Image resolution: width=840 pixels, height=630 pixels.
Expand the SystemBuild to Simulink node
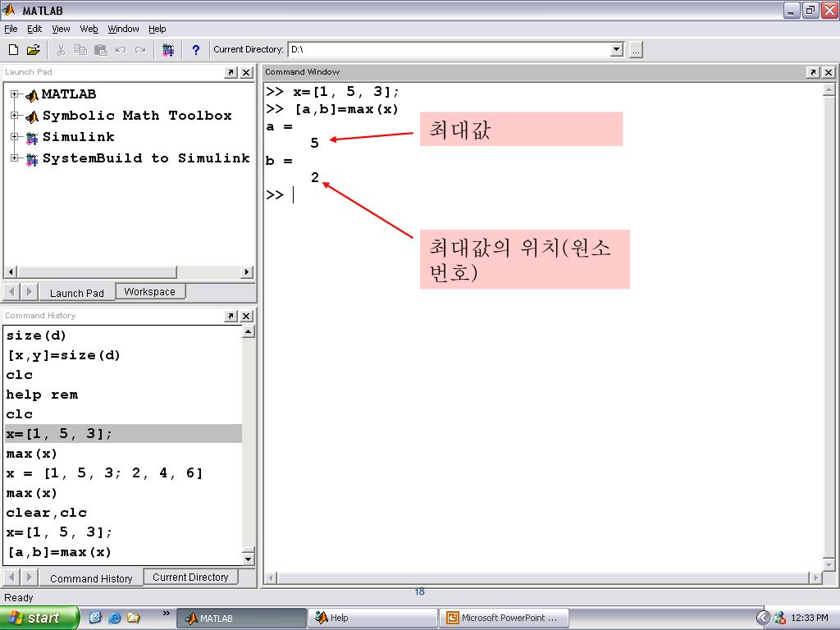pos(15,158)
